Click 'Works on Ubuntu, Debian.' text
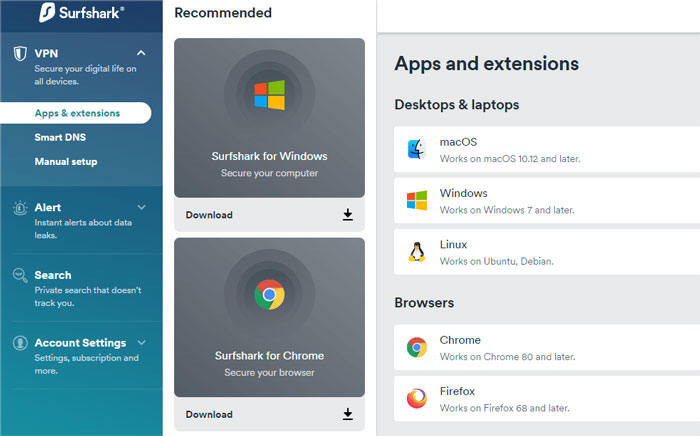Viewport: 700px width, 436px height. (496, 262)
